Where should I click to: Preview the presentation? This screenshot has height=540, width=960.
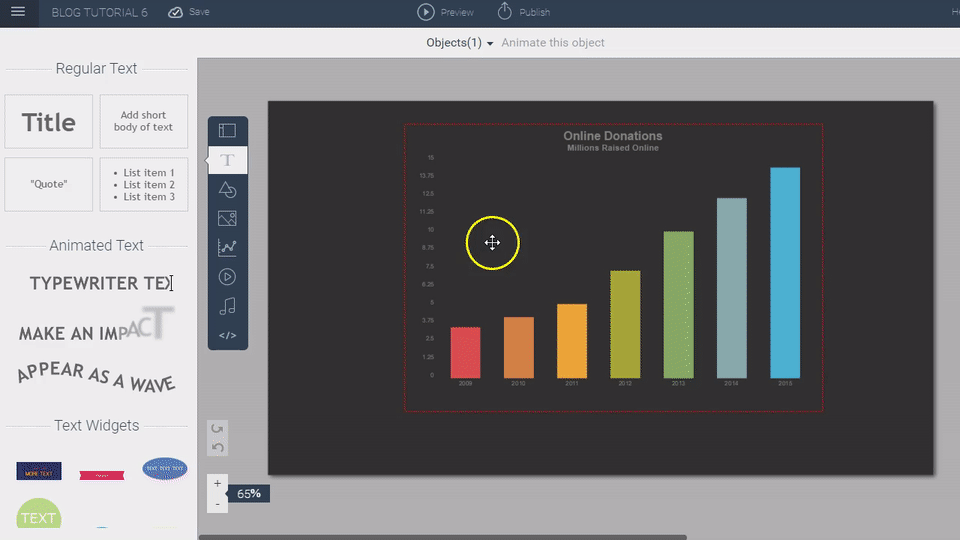[445, 12]
